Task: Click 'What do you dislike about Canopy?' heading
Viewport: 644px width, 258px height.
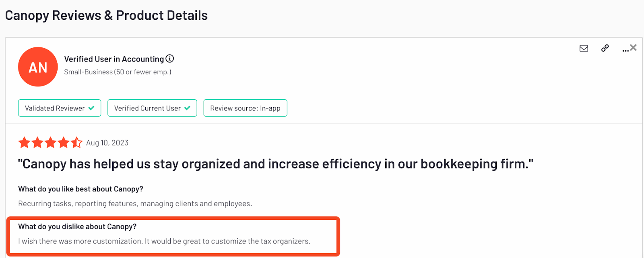Action: click(77, 227)
